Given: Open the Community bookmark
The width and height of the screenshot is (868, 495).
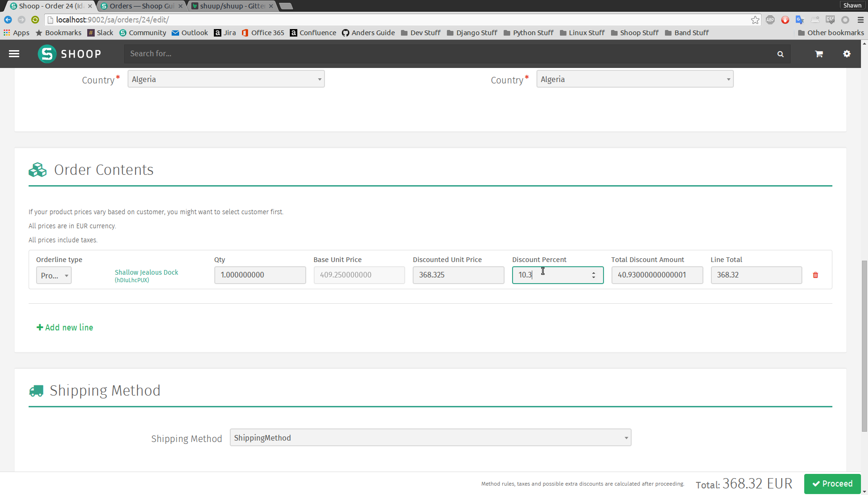Looking at the screenshot, I should [143, 33].
